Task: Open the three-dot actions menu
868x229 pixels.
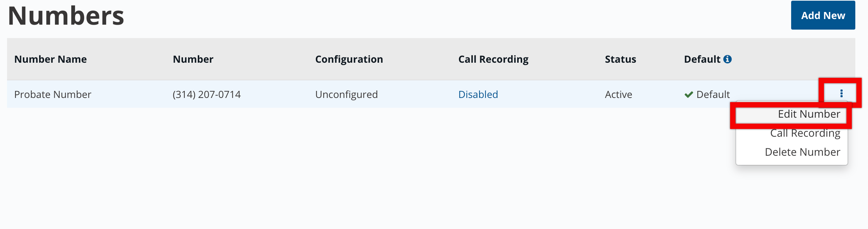Action: click(841, 93)
